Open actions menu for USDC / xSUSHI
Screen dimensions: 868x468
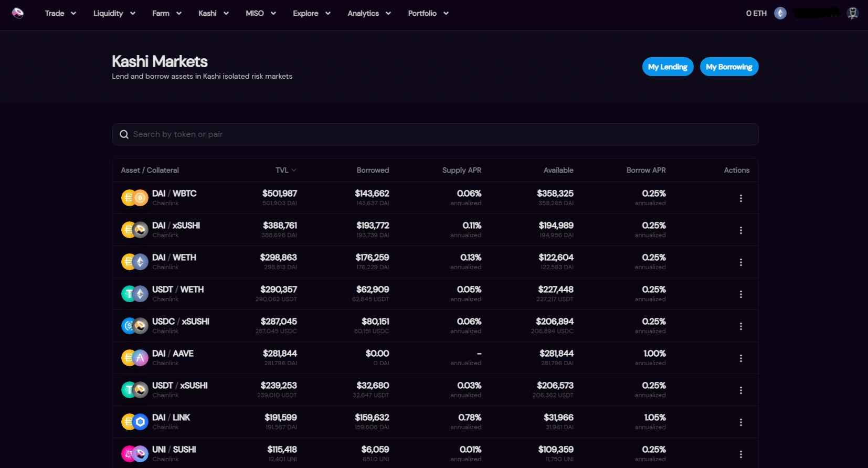[740, 326]
